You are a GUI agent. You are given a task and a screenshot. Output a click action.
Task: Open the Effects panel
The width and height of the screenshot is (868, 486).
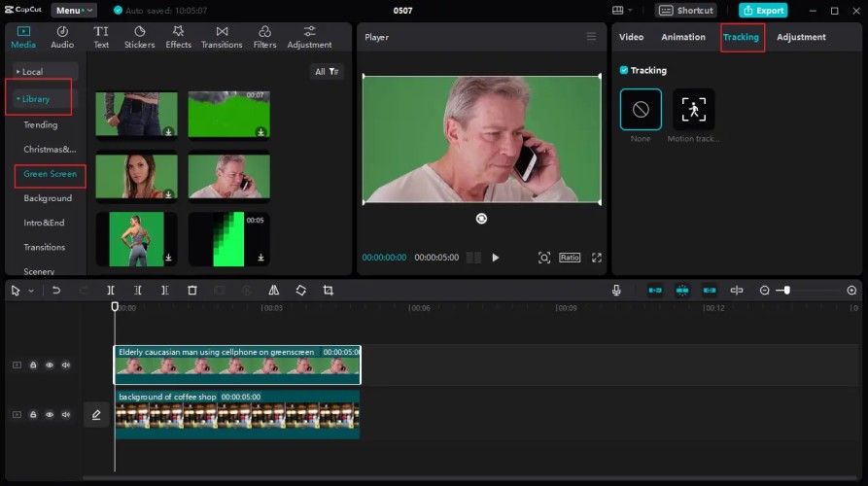[x=178, y=37]
